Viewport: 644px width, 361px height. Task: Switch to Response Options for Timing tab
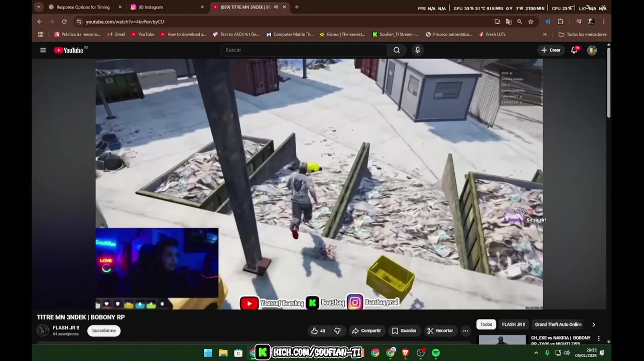tap(83, 7)
